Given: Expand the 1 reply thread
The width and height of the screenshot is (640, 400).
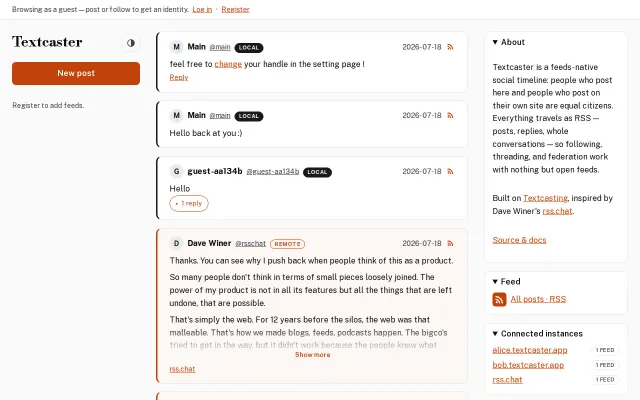Looking at the screenshot, I should pos(189,203).
